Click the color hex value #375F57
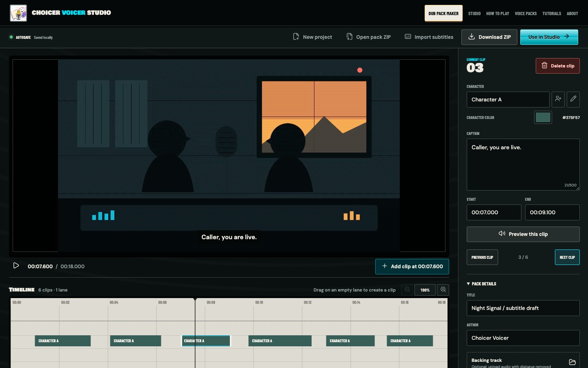 point(571,118)
